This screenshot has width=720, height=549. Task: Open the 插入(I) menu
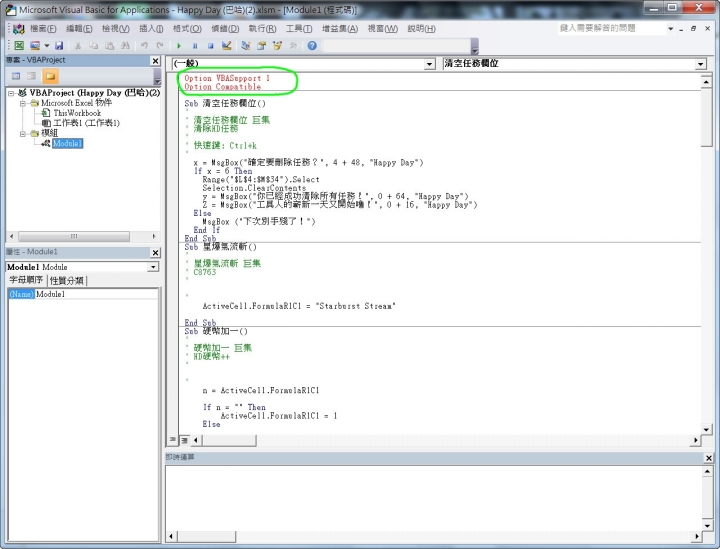(x=151, y=28)
